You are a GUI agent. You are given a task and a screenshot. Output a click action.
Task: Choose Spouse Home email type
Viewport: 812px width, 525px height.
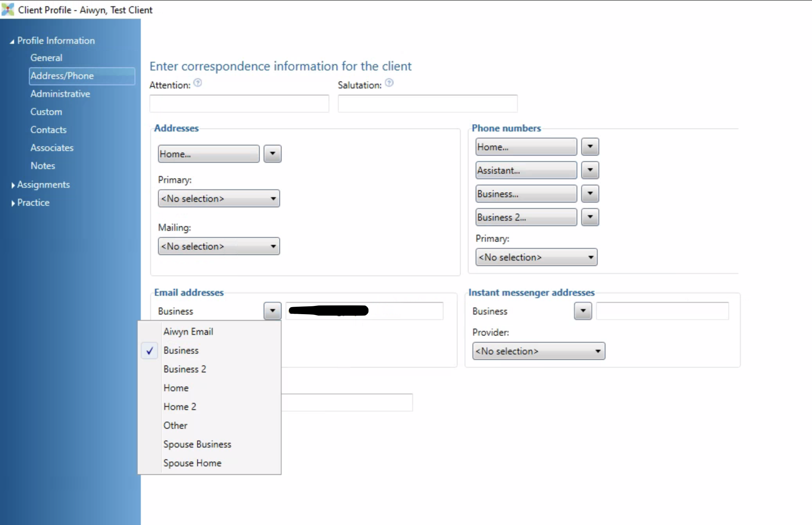(210, 463)
